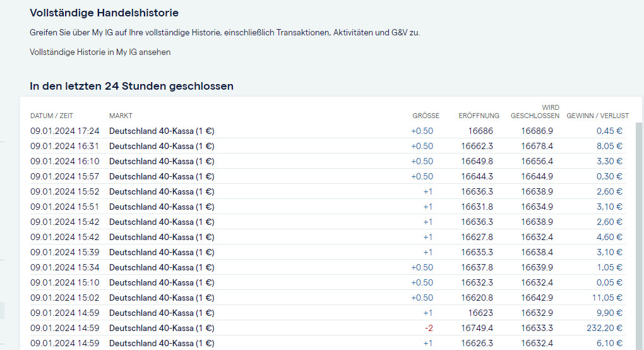Screen dimensions: 644x350
Task: Click the 'Vollständige Handelshistorie' heading
Action: pyautogui.click(x=104, y=13)
